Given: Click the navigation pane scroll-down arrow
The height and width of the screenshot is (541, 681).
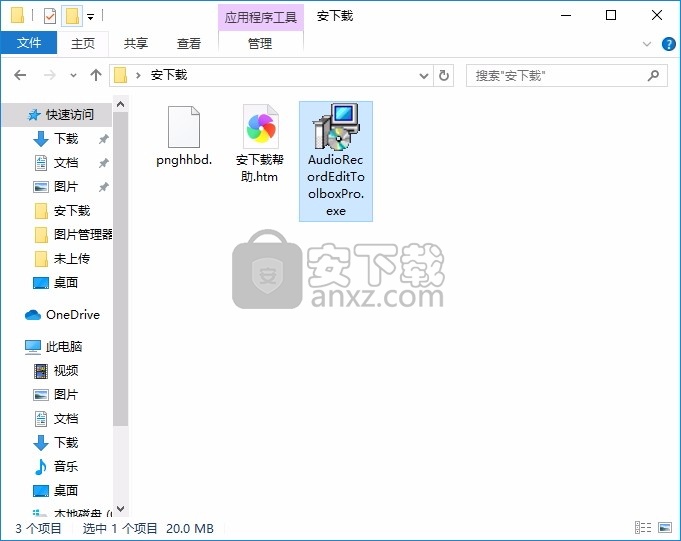Looking at the screenshot, I should [x=121, y=508].
